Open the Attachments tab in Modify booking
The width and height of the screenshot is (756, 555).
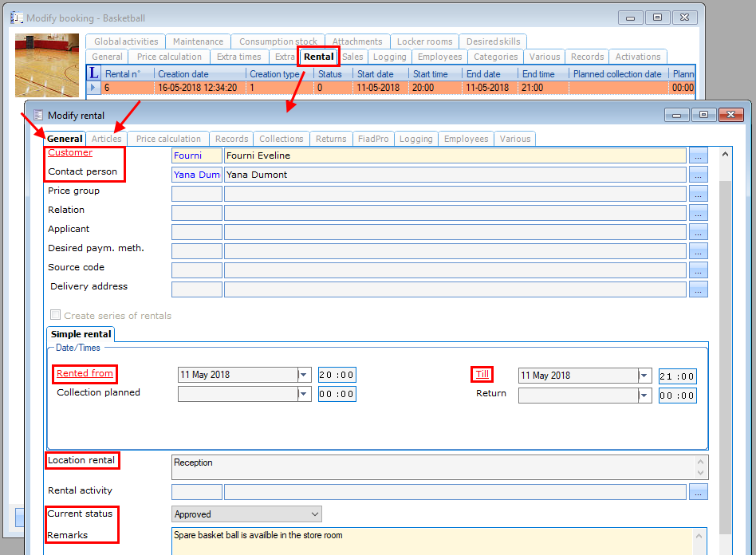pos(357,41)
